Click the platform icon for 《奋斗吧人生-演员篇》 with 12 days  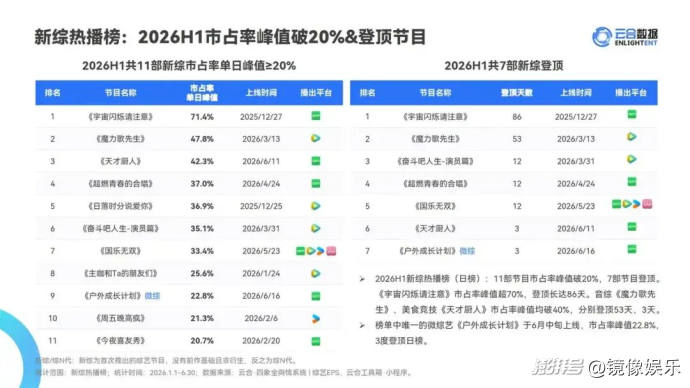pos(631,159)
